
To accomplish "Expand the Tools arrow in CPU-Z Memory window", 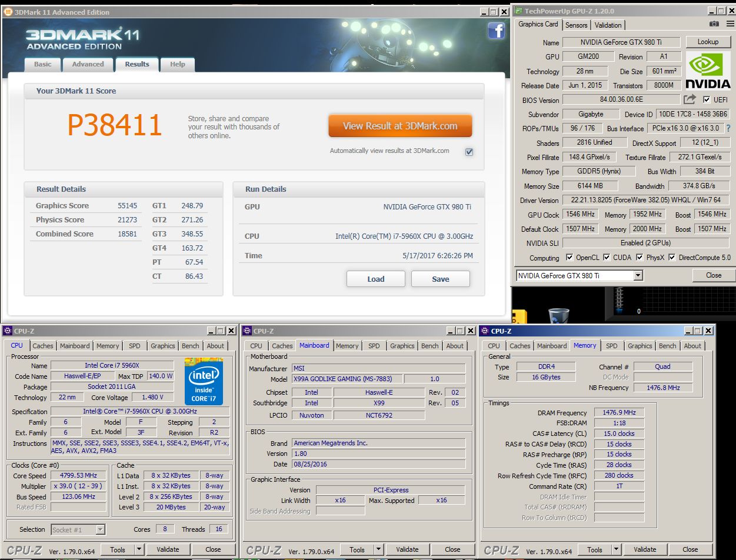I will (x=616, y=549).
